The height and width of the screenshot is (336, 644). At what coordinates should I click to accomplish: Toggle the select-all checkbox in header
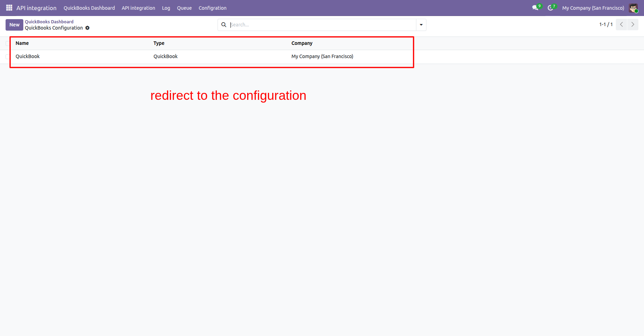[x=8, y=43]
